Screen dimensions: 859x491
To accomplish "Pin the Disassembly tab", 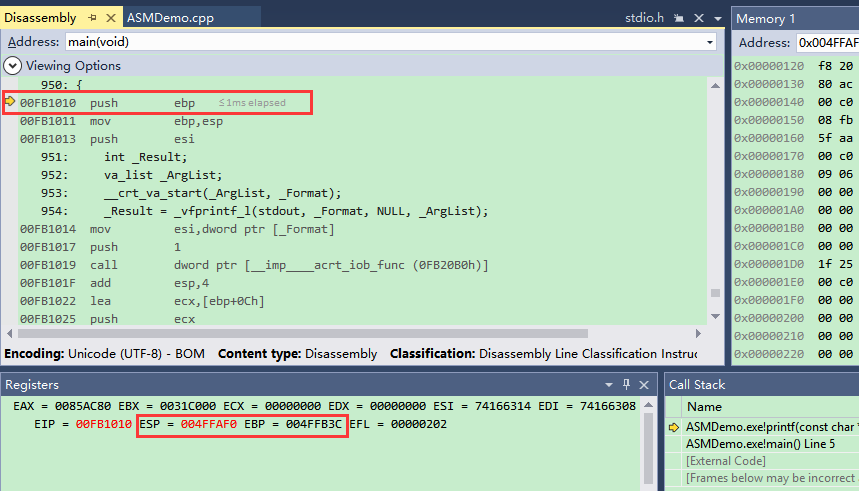I will pos(92,18).
